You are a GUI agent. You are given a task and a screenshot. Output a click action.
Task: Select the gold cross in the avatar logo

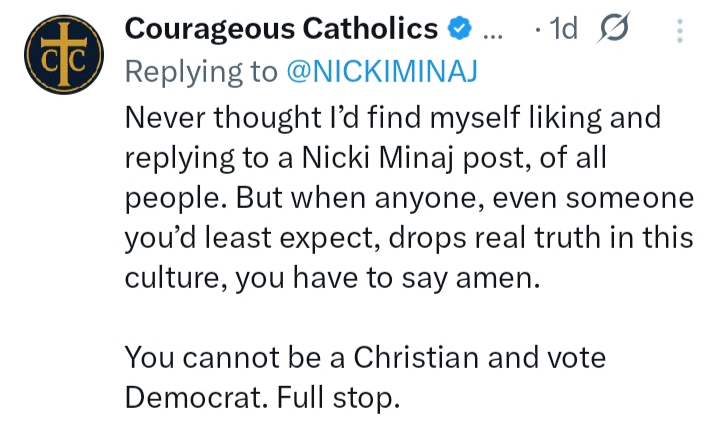tap(64, 55)
